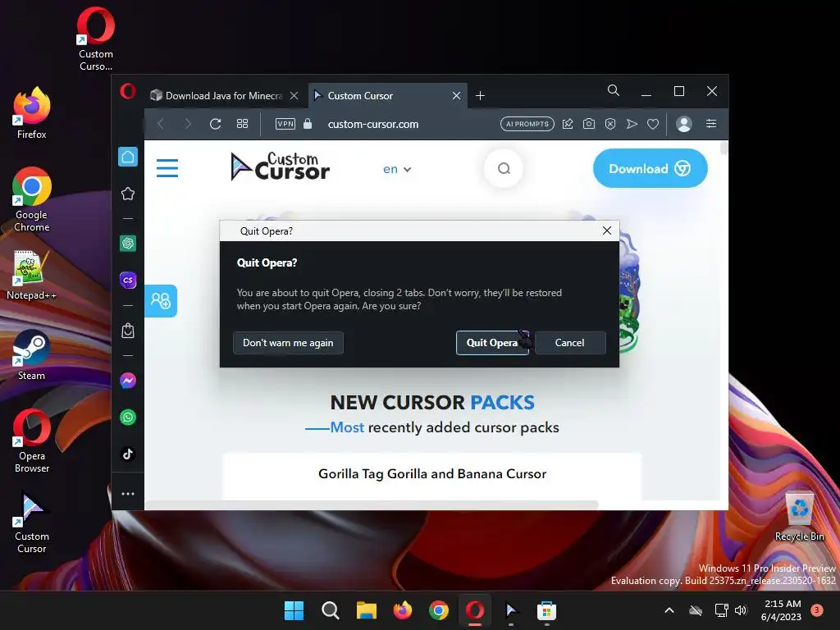
Task: Click the custom-cursor.com address field
Action: click(373, 125)
